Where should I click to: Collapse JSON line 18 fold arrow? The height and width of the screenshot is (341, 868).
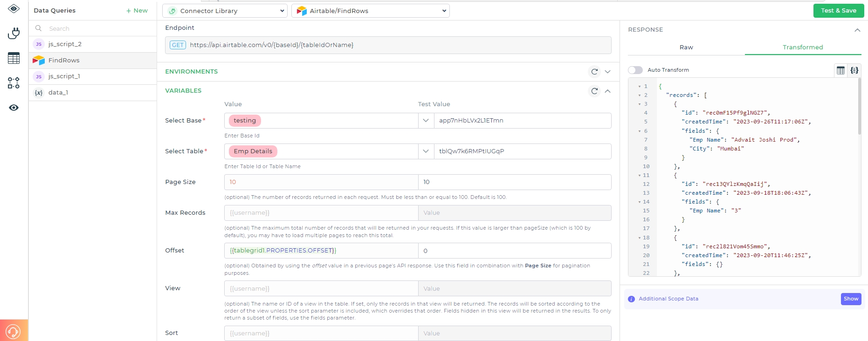coord(640,238)
